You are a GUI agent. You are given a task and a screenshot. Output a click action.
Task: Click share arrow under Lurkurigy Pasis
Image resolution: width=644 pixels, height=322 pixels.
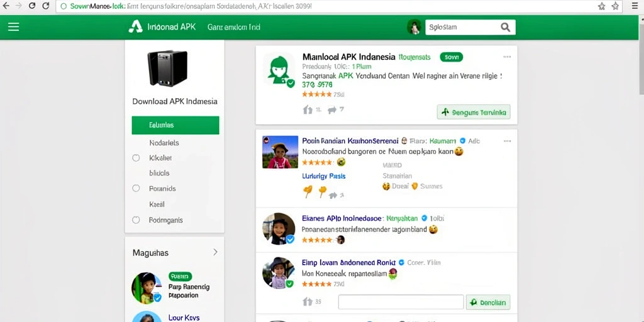333,195
